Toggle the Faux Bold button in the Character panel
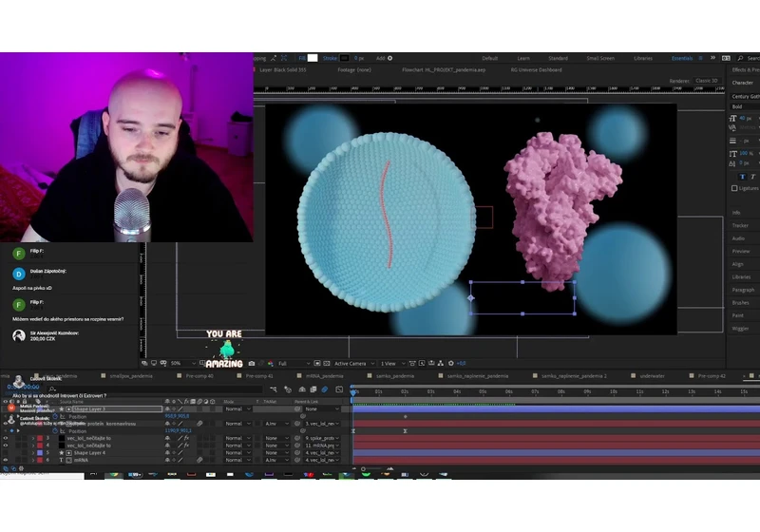This screenshot has width=760, height=532. click(742, 177)
